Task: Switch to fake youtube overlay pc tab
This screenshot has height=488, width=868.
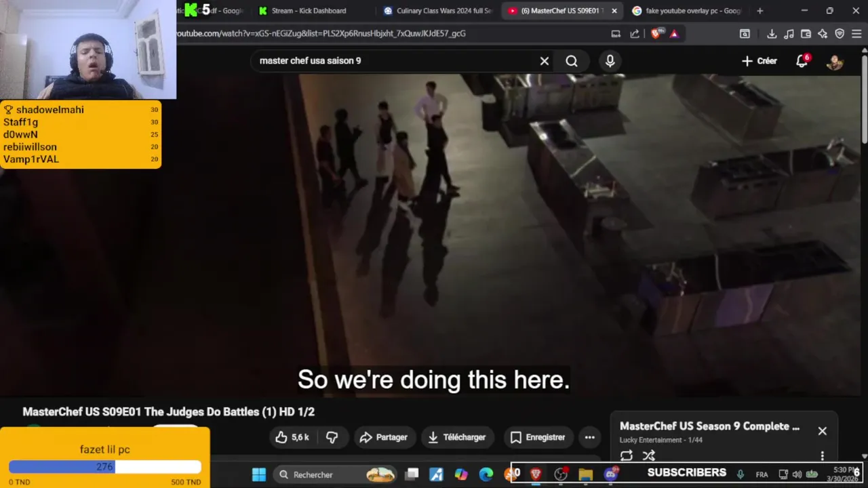Action: pos(686,11)
